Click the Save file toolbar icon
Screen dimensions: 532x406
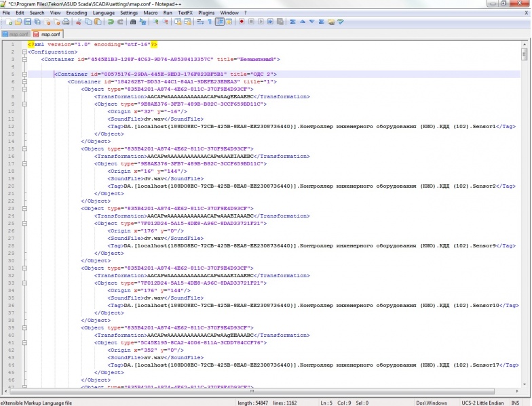pyautogui.click(x=28, y=22)
